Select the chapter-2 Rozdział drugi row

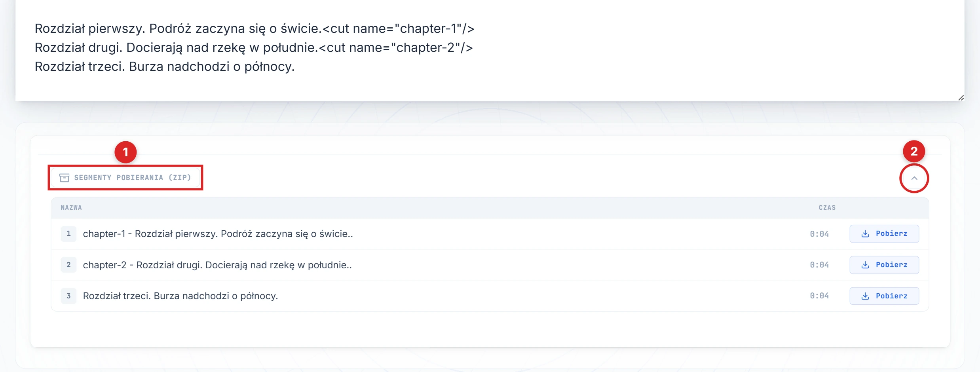pos(217,265)
